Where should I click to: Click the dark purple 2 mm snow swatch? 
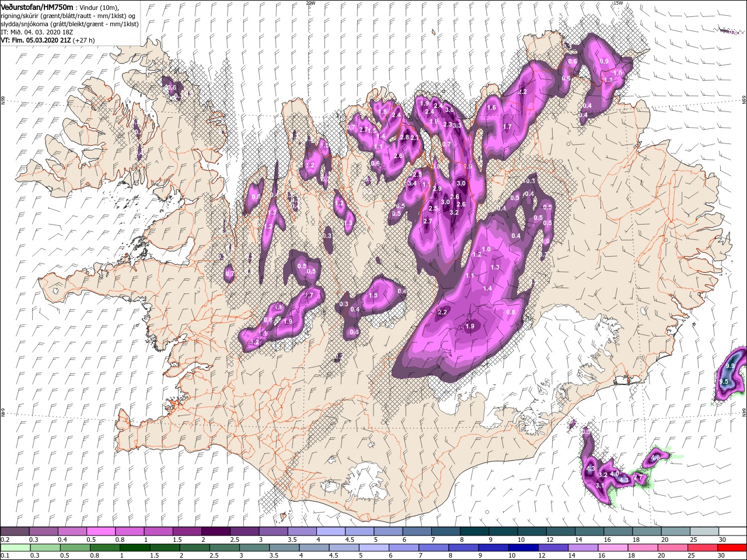point(215,531)
